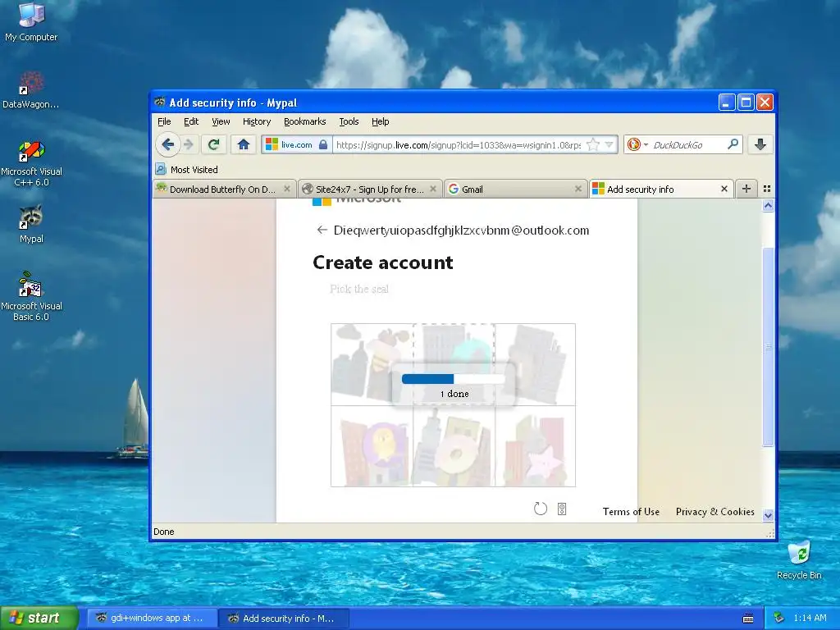Click Add security info taskbar button

click(x=285, y=619)
